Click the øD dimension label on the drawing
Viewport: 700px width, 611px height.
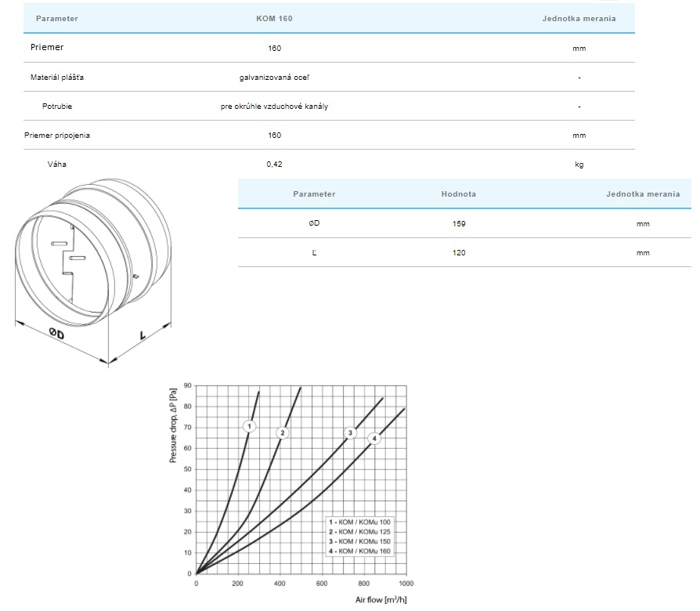pos(56,334)
